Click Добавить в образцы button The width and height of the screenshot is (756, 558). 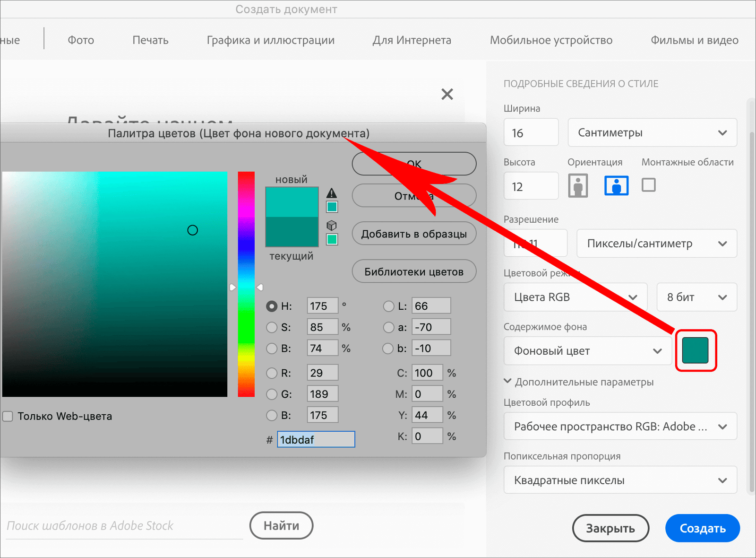point(414,234)
